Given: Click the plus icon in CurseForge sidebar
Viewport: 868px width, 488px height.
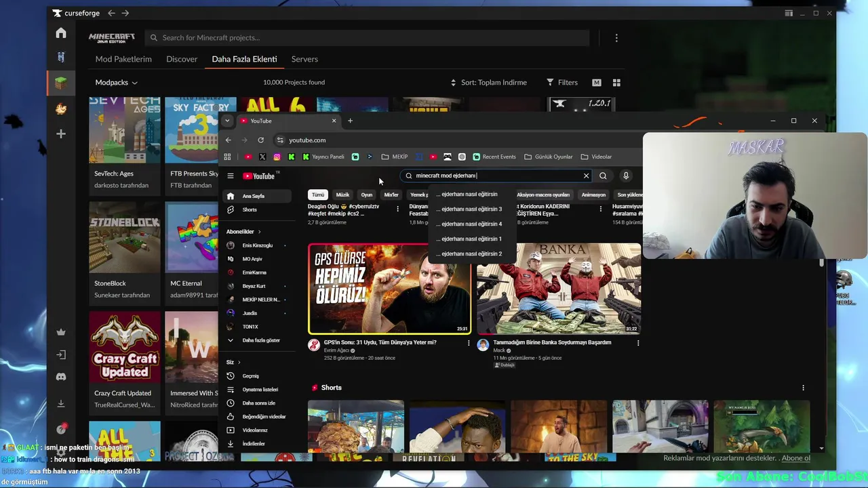Looking at the screenshot, I should tap(61, 134).
